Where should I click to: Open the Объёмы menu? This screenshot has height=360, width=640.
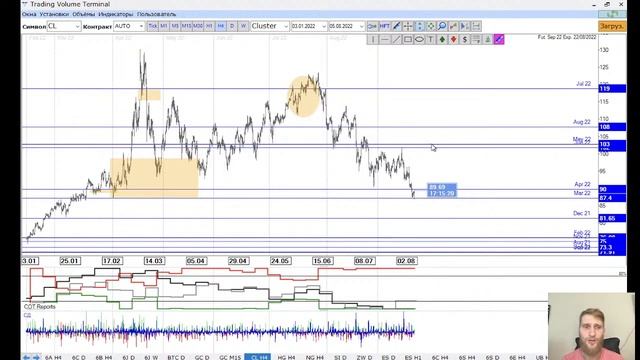pos(84,14)
